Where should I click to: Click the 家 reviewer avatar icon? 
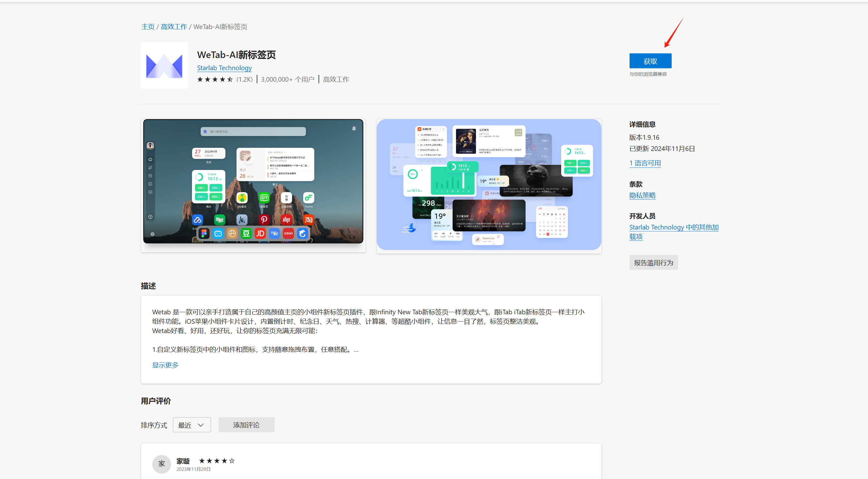161,464
